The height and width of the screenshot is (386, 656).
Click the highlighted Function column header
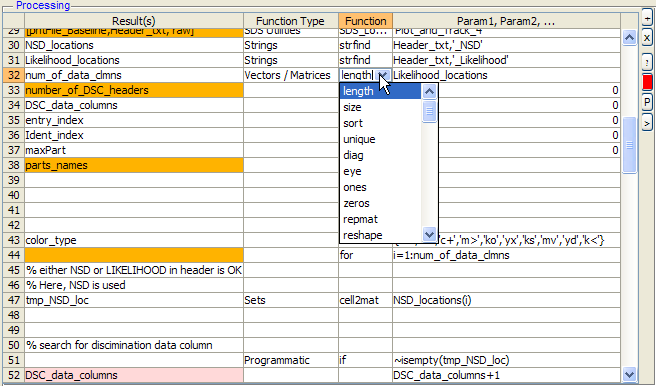pyautogui.click(x=366, y=21)
